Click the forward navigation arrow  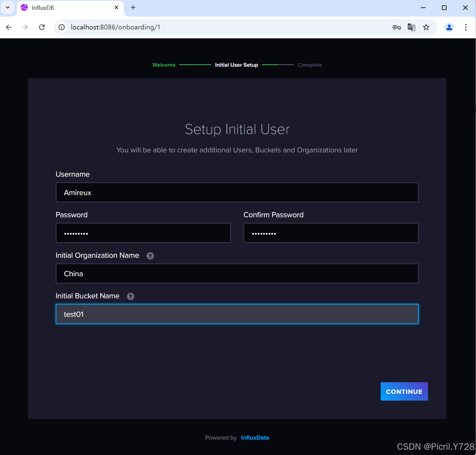[x=25, y=27]
